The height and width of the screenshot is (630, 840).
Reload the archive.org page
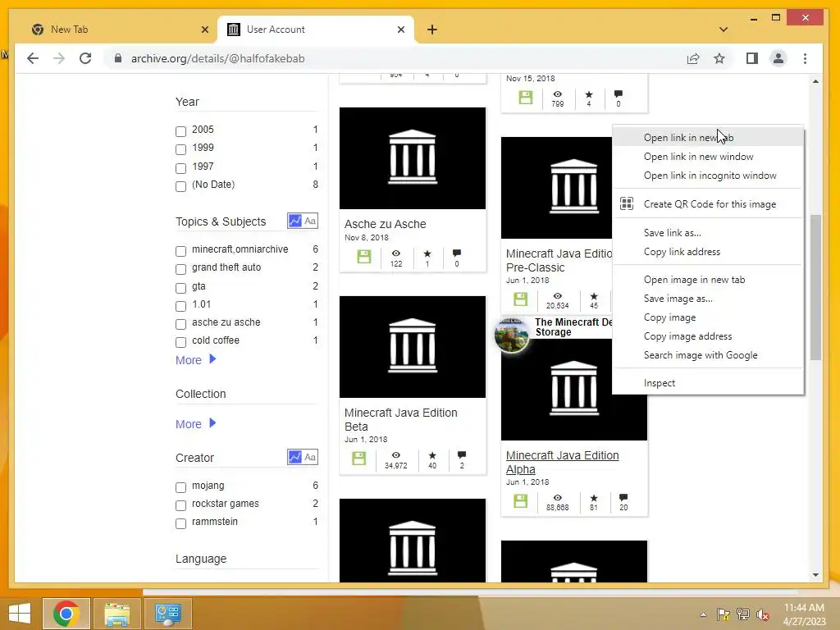(x=85, y=58)
